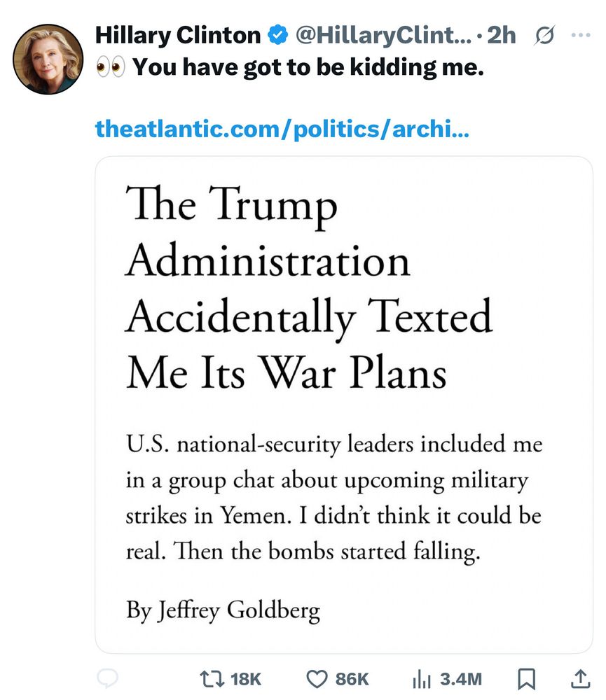Open the theatlantic.com article link
Image resolution: width=606 pixels, height=700 pixels.
point(282,128)
